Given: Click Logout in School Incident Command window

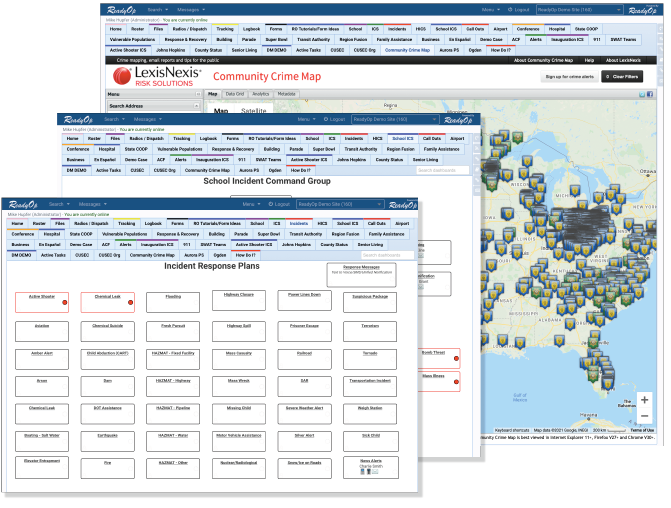Looking at the screenshot, I should tap(334, 119).
